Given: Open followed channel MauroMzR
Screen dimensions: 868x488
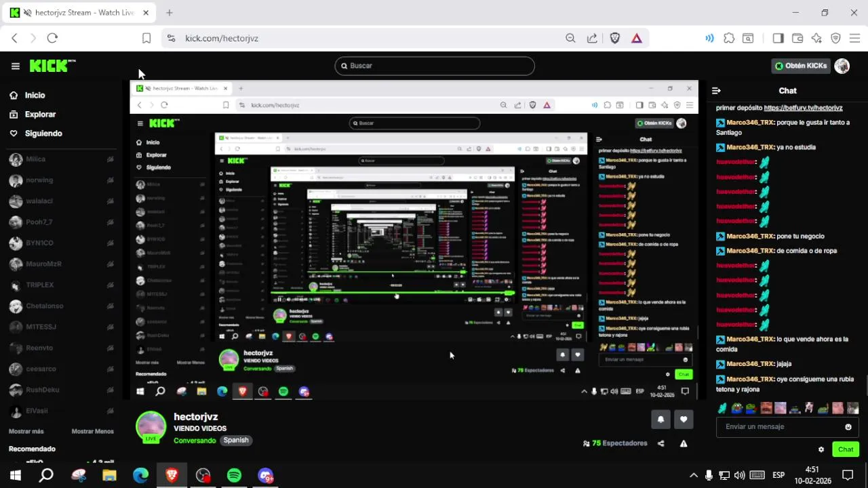Looking at the screenshot, I should click(x=61, y=264).
